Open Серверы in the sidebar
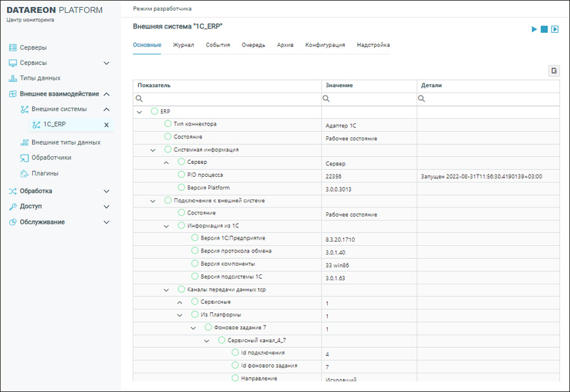 tap(33, 48)
